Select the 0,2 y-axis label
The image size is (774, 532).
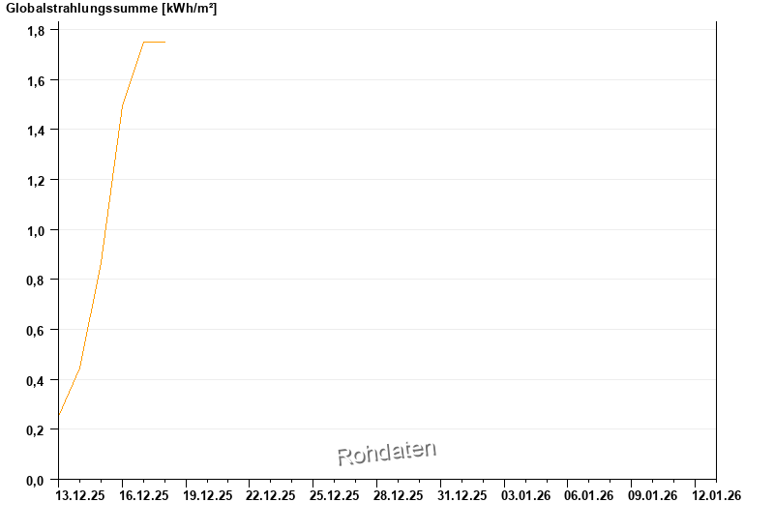pyautogui.click(x=36, y=430)
